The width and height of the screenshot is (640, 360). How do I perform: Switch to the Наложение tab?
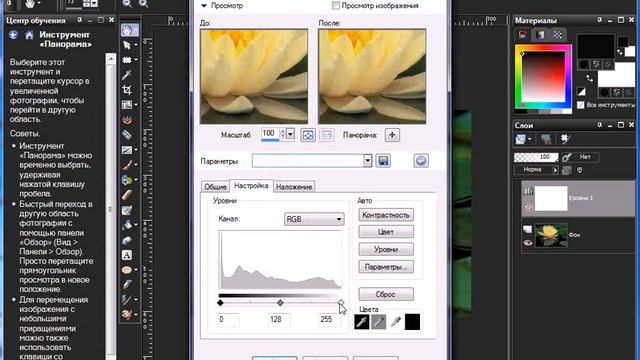pos(294,187)
